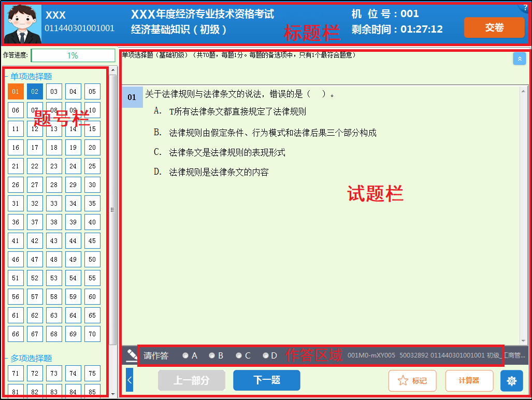Collapse the left panel with the arrow

[130, 381]
